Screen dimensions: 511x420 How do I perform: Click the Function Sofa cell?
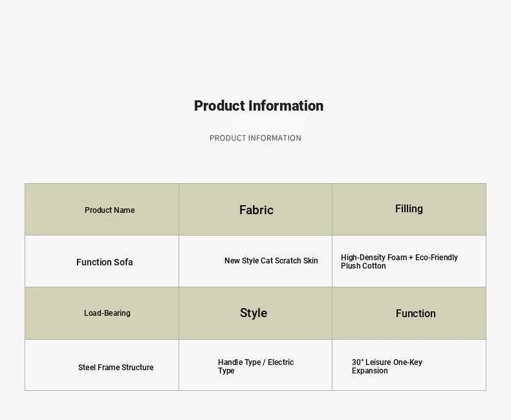tap(102, 261)
